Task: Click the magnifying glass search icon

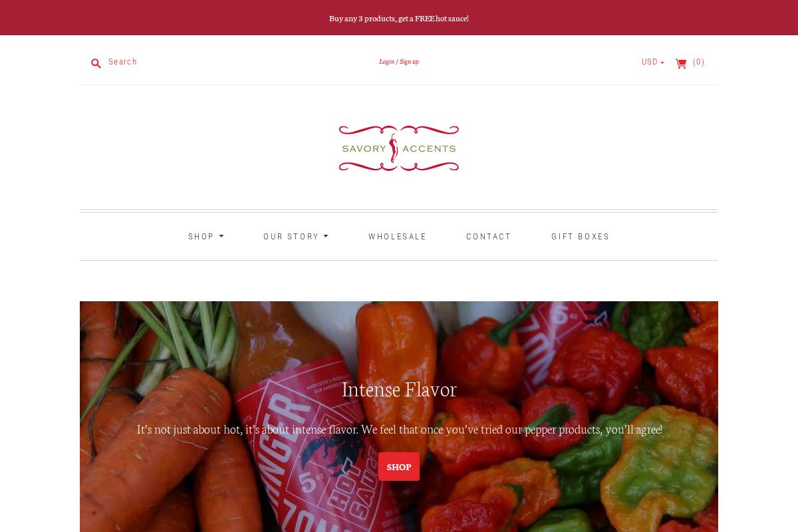Action: (96, 63)
